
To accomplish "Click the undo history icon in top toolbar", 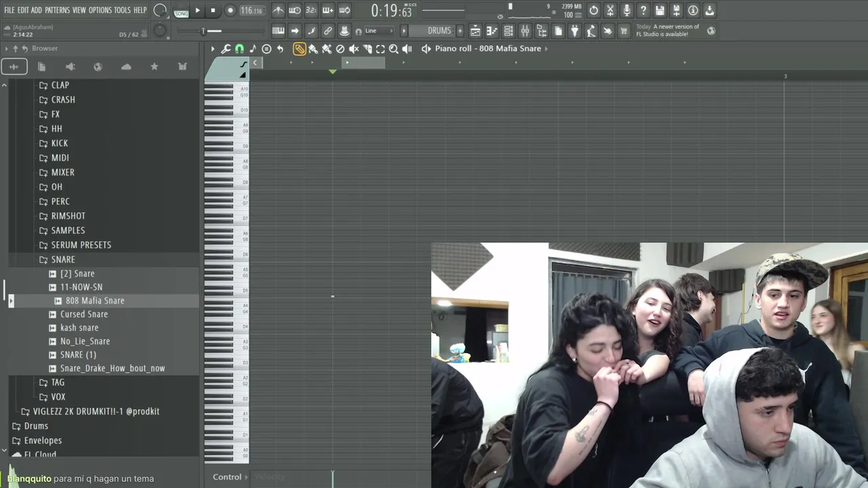I will coord(593,10).
